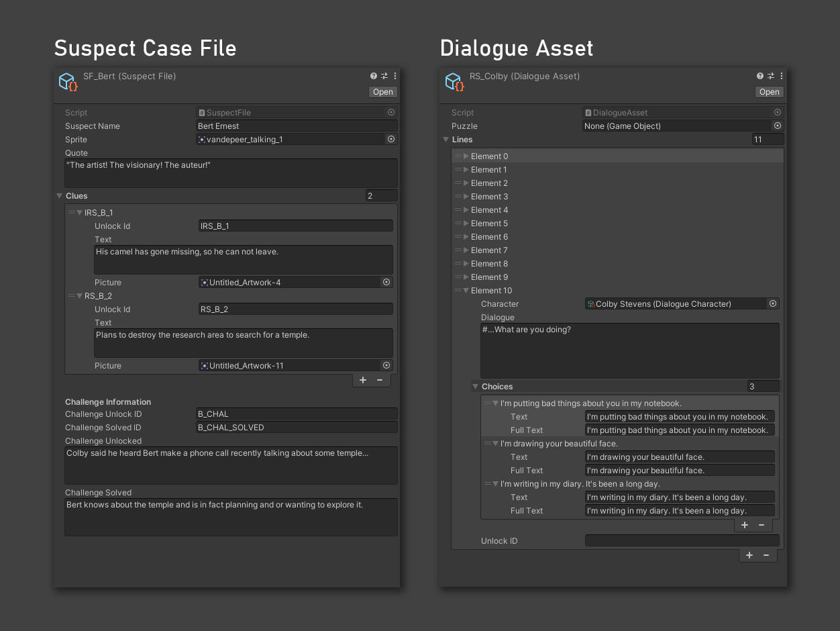Open object picker for Sprite field
840x631 pixels.
tap(391, 140)
